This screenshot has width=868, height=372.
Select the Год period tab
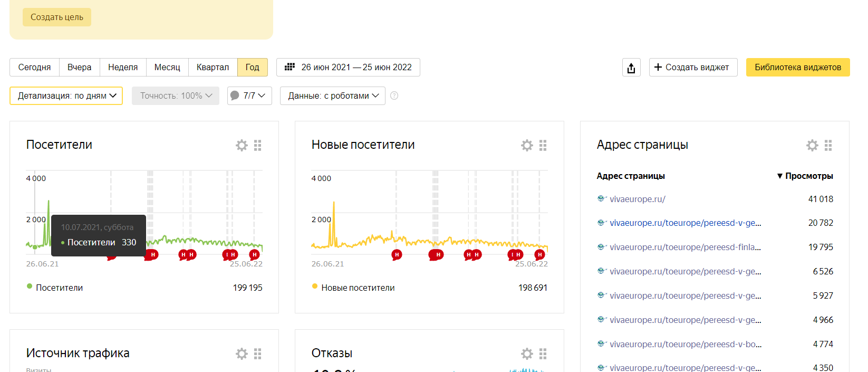[253, 68]
